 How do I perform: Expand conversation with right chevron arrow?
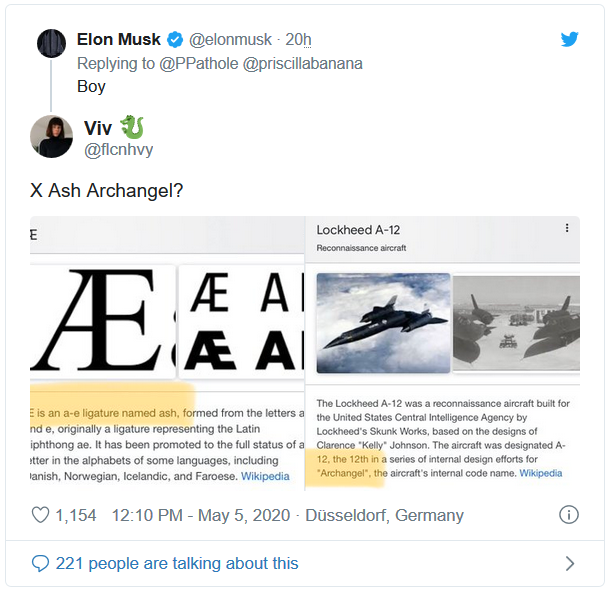tap(570, 563)
